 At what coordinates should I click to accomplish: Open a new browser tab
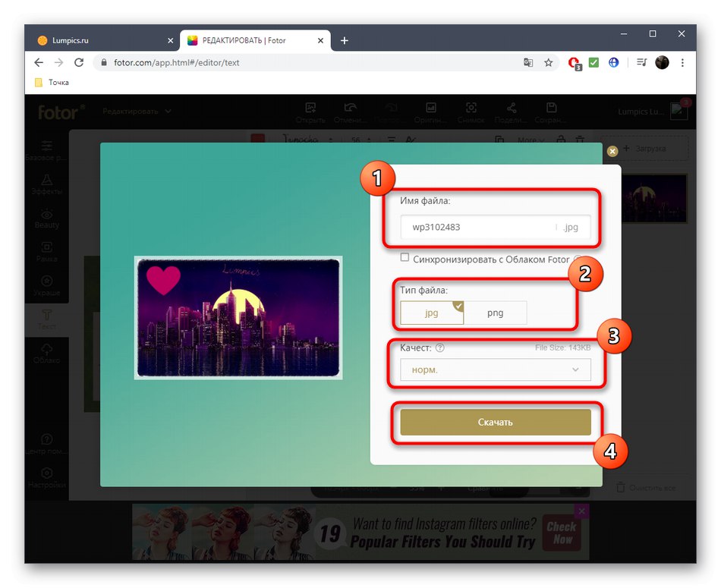click(x=345, y=40)
